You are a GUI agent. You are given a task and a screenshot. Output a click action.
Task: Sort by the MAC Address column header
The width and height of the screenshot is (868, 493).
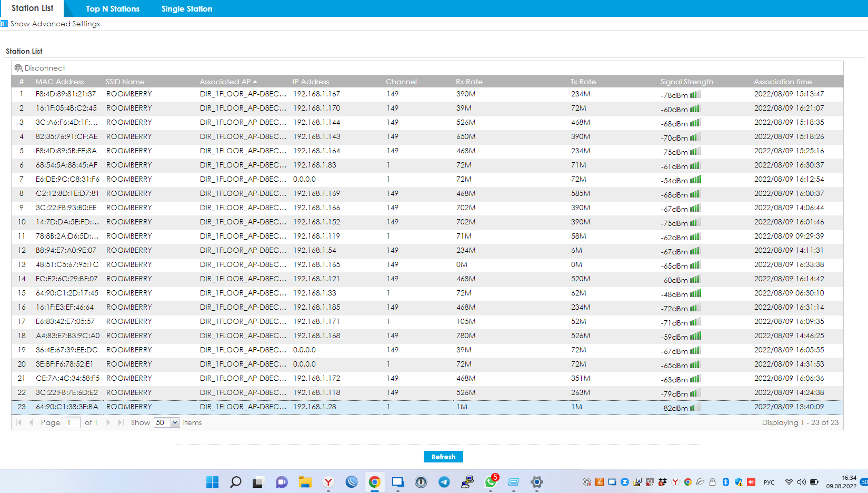59,82
